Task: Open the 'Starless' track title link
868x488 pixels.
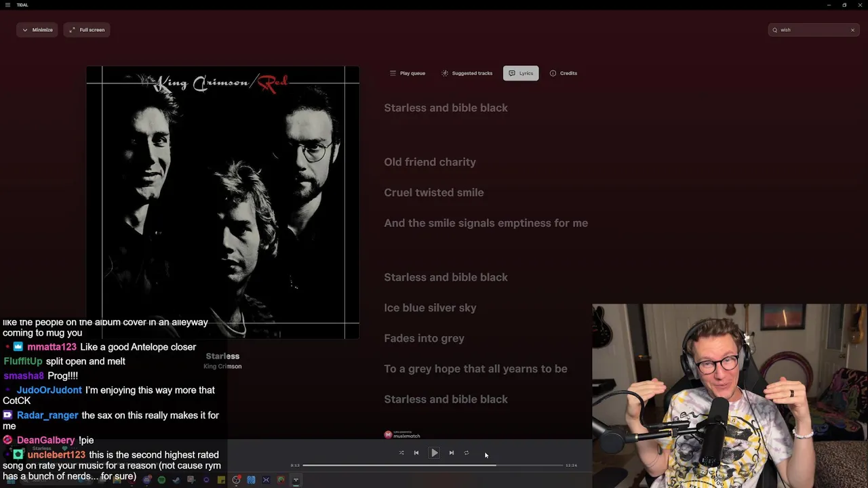Action: tap(222, 356)
